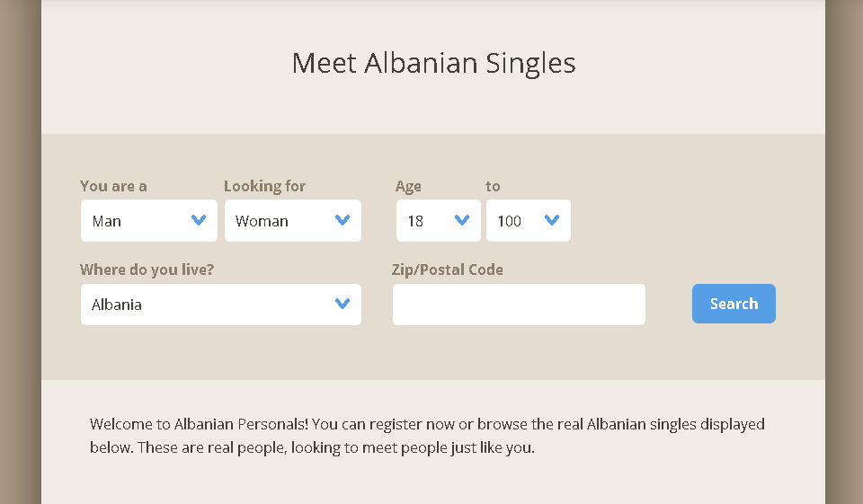Click the 'Looking for' label text
This screenshot has width=863, height=504.
(x=264, y=186)
